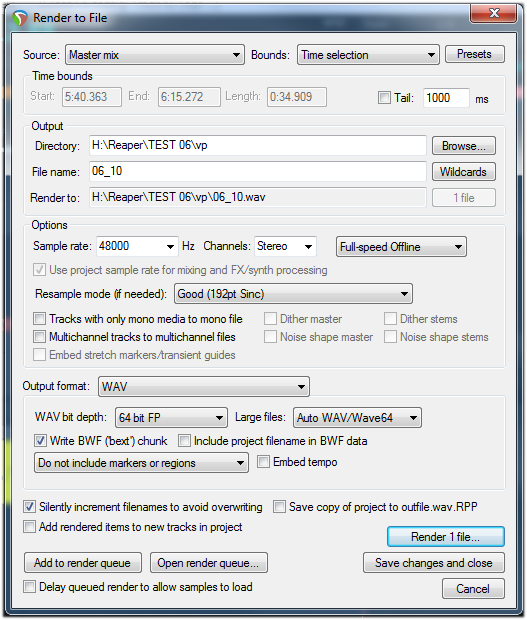Open the Full-speed Offline render speed dropdown
The height and width of the screenshot is (620, 527).
tap(401, 247)
